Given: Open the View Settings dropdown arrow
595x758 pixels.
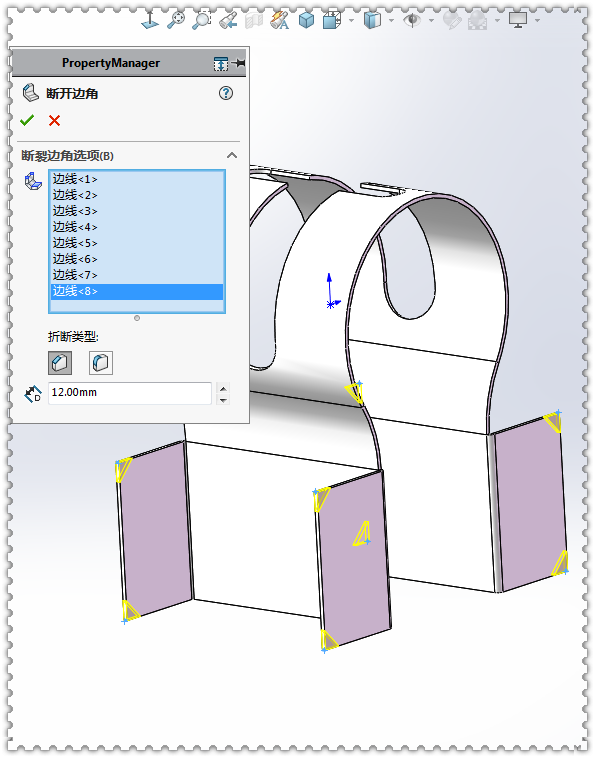Looking at the screenshot, I should tap(537, 20).
